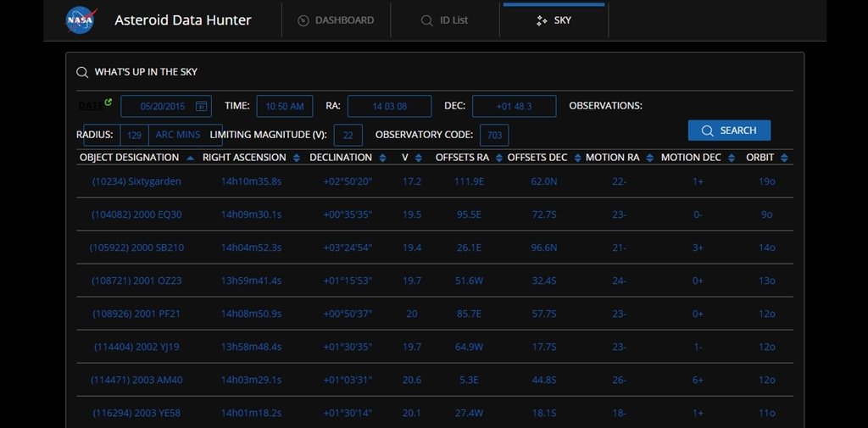Sort by V magnitude column arrows
The width and height of the screenshot is (868, 428).
pyautogui.click(x=419, y=158)
